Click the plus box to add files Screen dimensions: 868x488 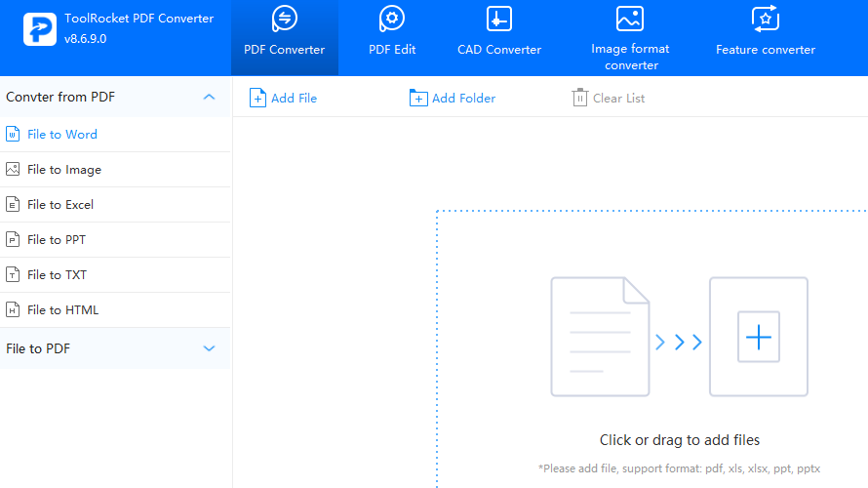[759, 337]
